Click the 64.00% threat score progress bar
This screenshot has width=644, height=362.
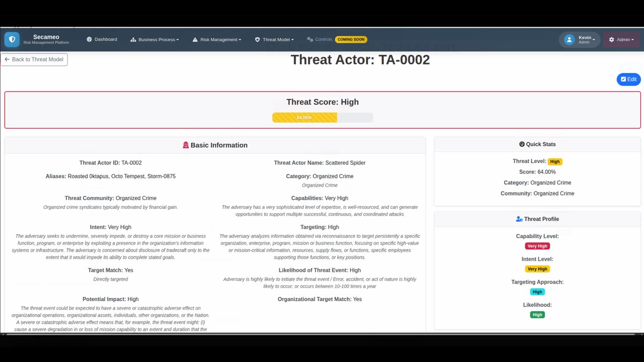pyautogui.click(x=323, y=118)
